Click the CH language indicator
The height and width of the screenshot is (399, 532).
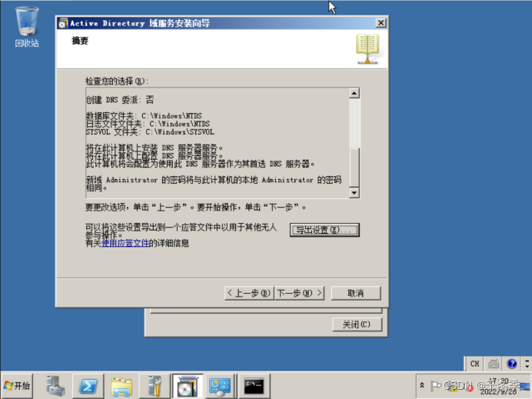474,364
